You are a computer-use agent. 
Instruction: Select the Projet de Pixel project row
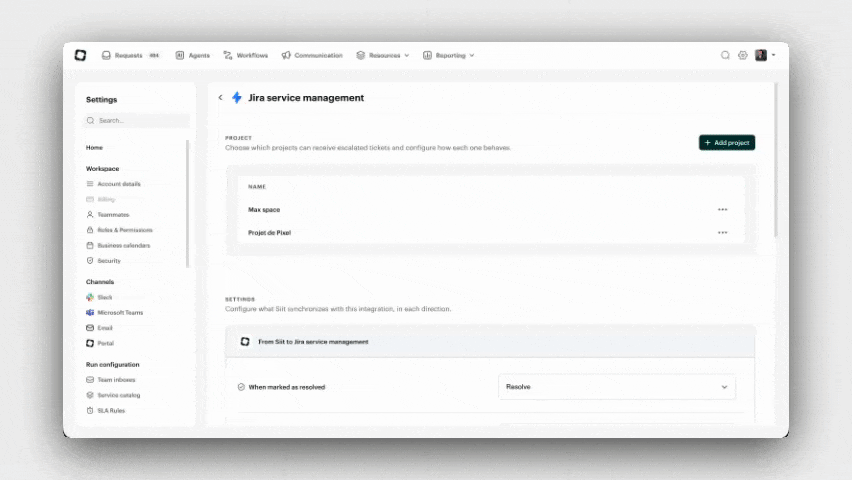point(491,233)
